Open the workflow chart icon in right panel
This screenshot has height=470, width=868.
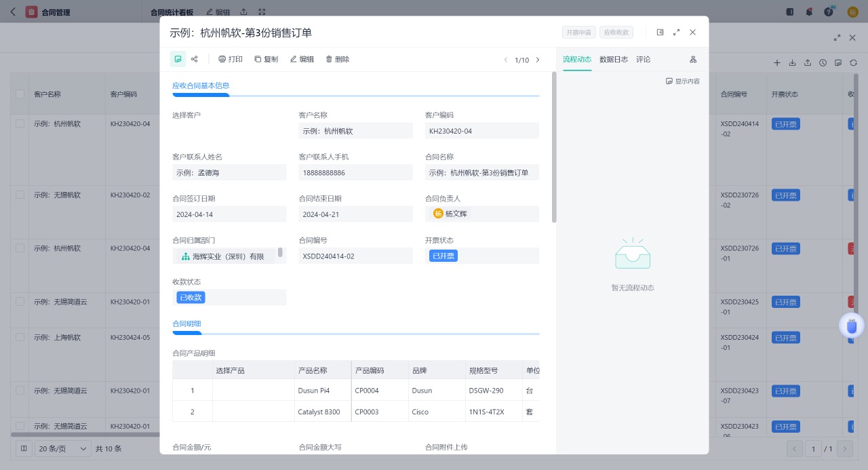[693, 60]
